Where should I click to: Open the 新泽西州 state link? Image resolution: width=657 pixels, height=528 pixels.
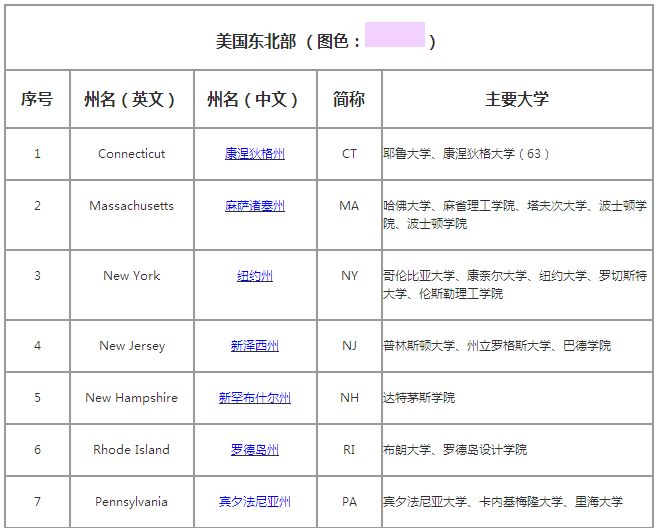[x=254, y=346]
